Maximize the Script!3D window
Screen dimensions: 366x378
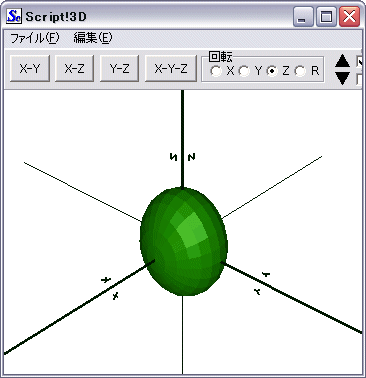pyautogui.click(x=326, y=17)
